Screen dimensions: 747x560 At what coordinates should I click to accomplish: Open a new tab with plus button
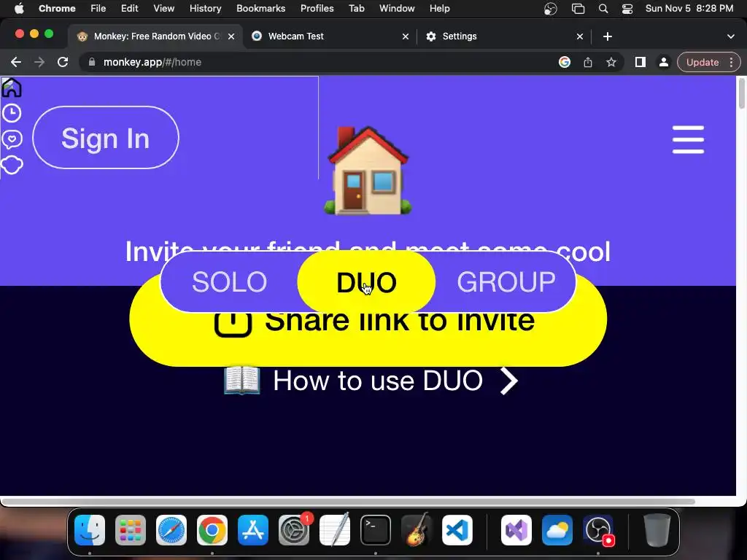click(608, 36)
